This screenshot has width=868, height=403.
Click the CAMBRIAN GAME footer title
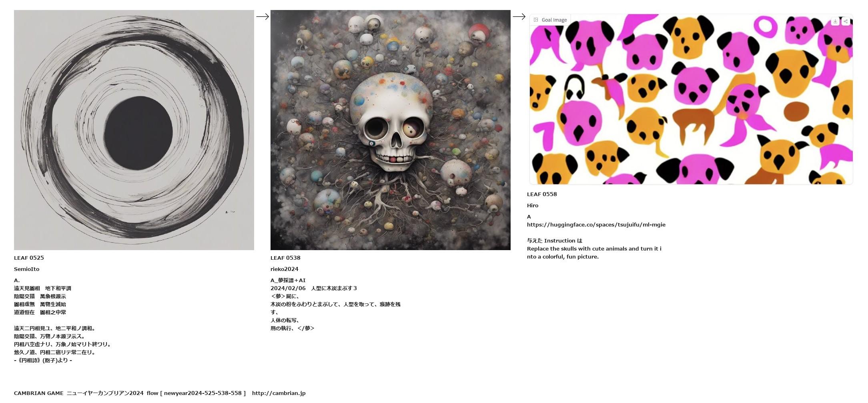tap(38, 393)
